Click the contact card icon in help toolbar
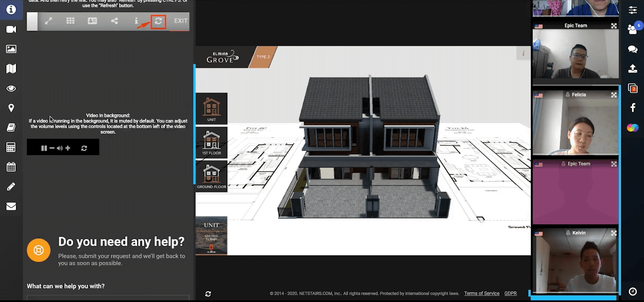 [92, 21]
